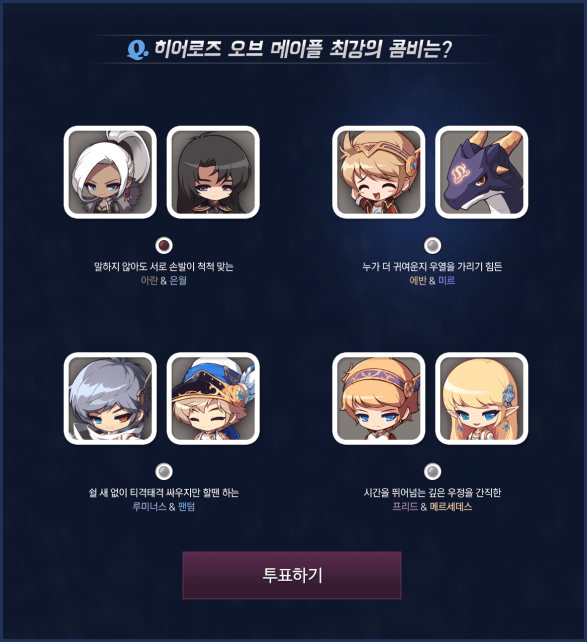Click the Phantom portrait with blue hat

[213, 398]
